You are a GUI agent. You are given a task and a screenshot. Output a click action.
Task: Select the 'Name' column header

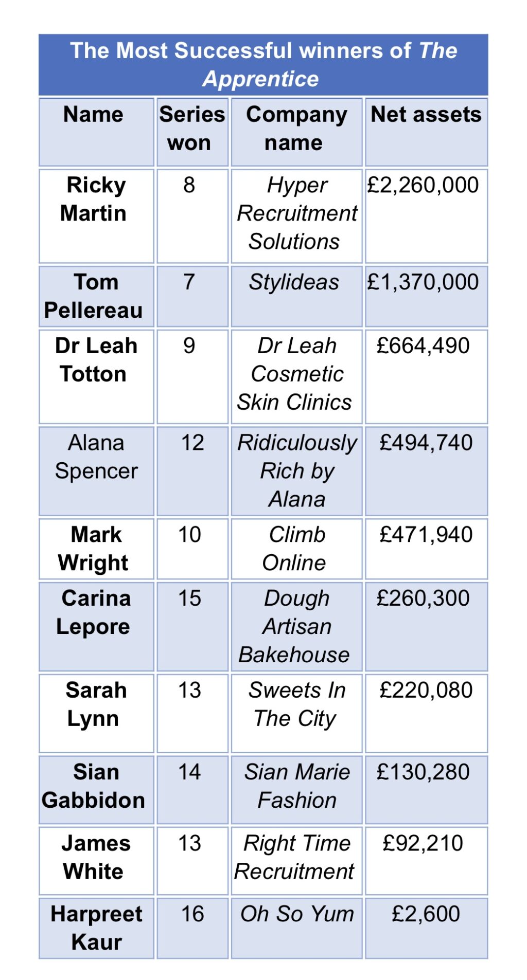[x=96, y=132]
